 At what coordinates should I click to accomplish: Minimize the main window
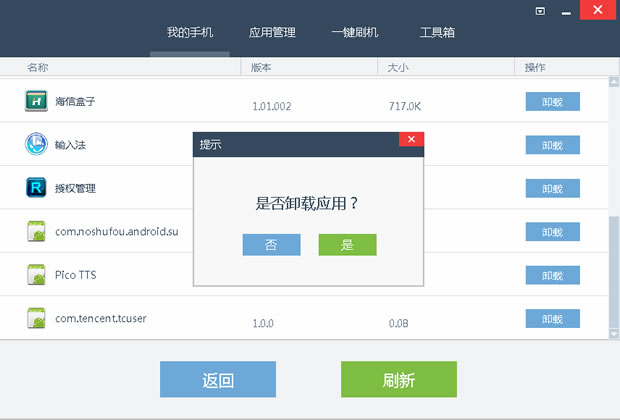[566, 13]
